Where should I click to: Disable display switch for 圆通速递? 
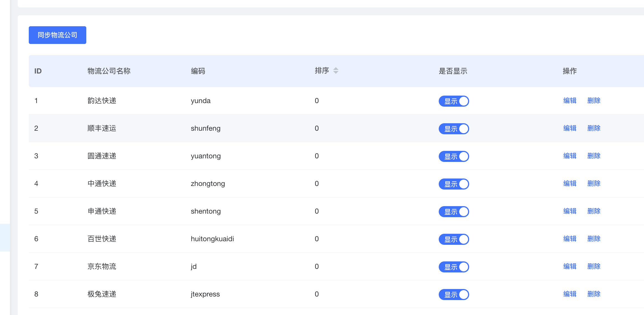454,156
